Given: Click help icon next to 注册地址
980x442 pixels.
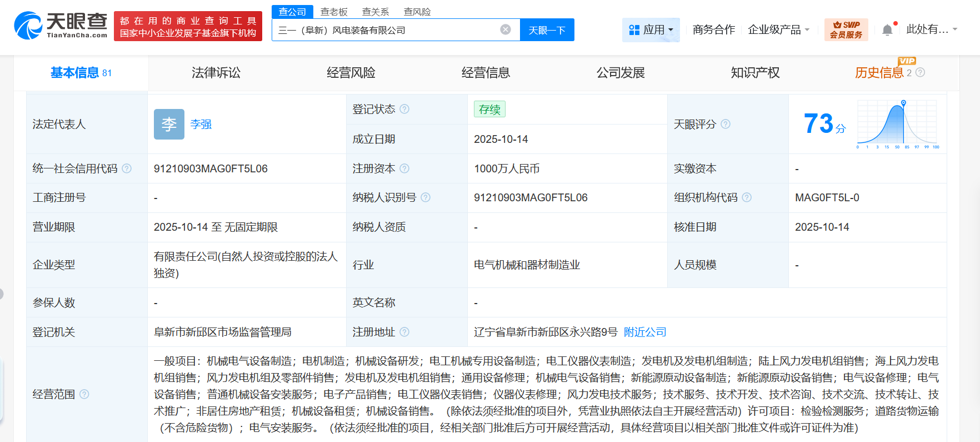Looking at the screenshot, I should point(404,332).
